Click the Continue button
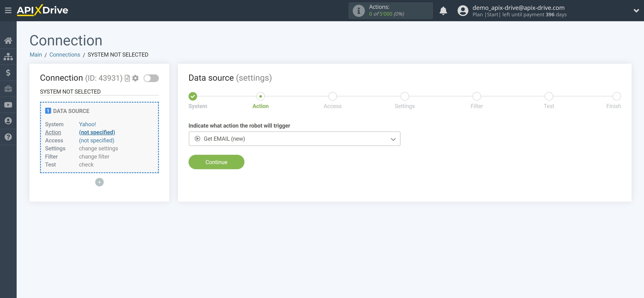The height and width of the screenshot is (298, 644). [x=216, y=162]
